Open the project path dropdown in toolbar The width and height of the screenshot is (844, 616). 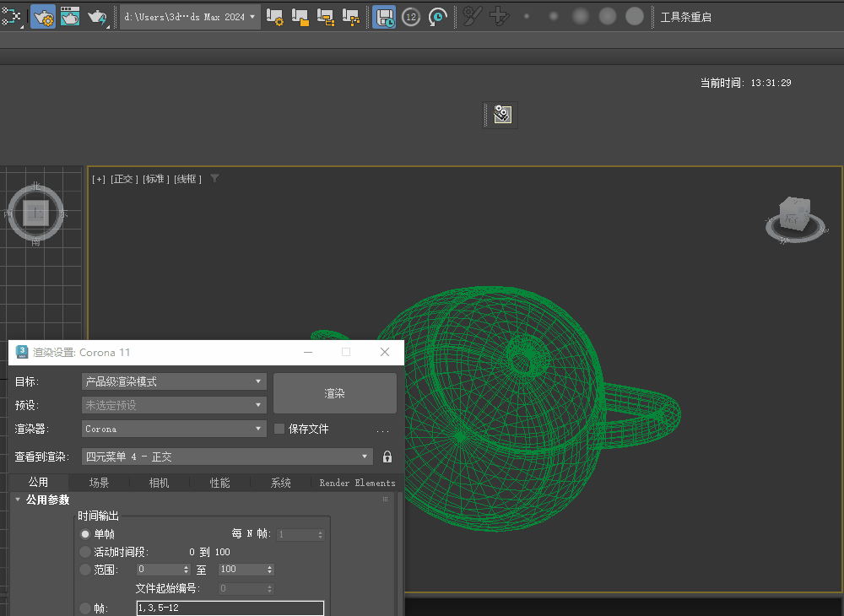click(190, 17)
